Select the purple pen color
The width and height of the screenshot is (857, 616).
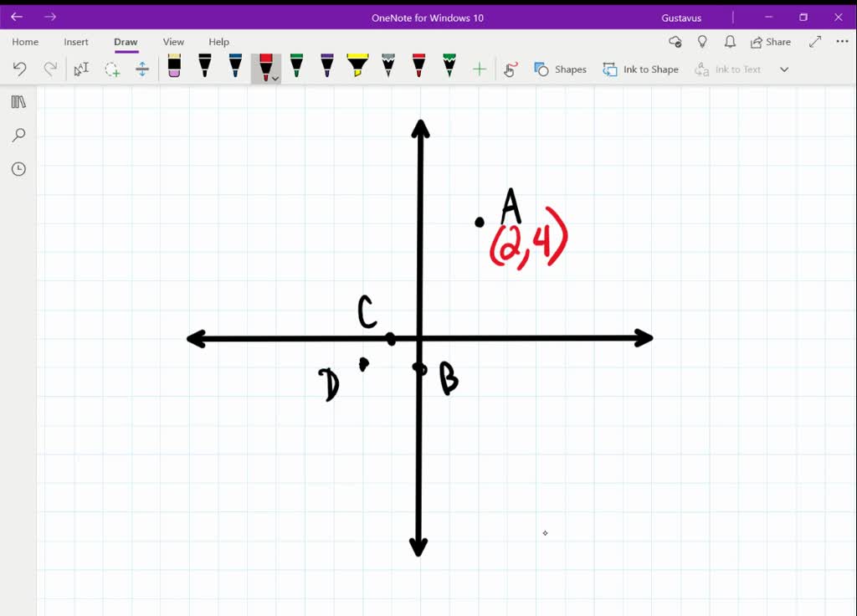pos(326,69)
